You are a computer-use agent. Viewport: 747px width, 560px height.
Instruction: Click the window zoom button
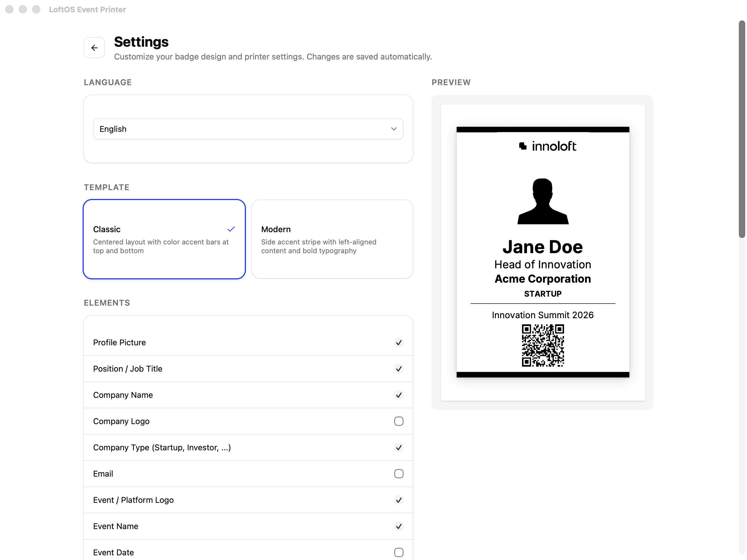pyautogui.click(x=36, y=9)
